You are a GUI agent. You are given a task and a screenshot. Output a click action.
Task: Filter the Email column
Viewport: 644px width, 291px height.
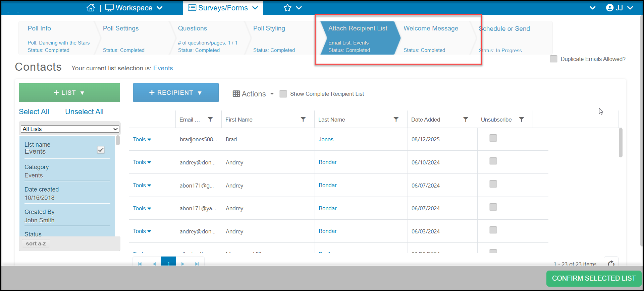[210, 120]
